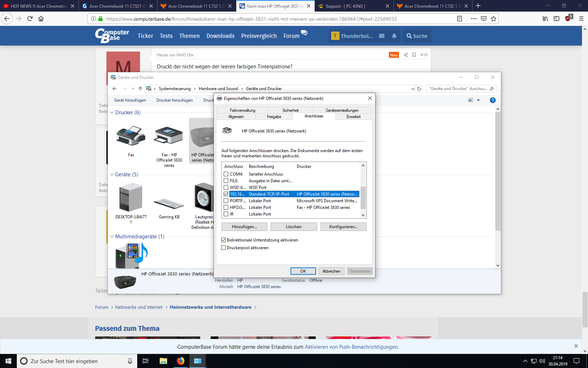The height and width of the screenshot is (368, 588).
Task: Toggle reader view icon in address bar
Action: pos(460,19)
